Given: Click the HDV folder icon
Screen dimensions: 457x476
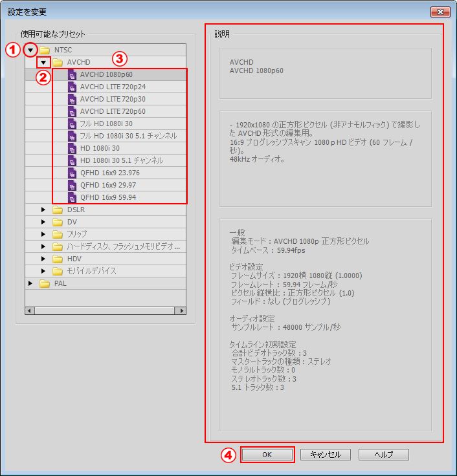Looking at the screenshot, I should tap(58, 259).
